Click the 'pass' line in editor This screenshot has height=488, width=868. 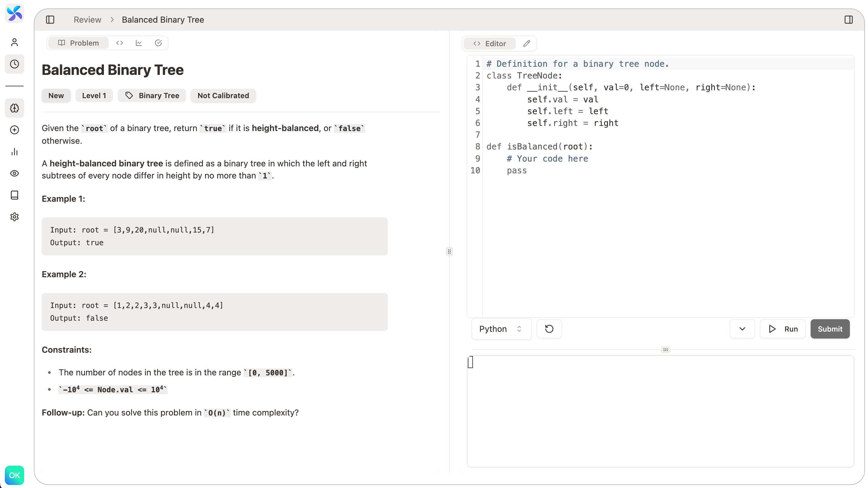pyautogui.click(x=516, y=170)
